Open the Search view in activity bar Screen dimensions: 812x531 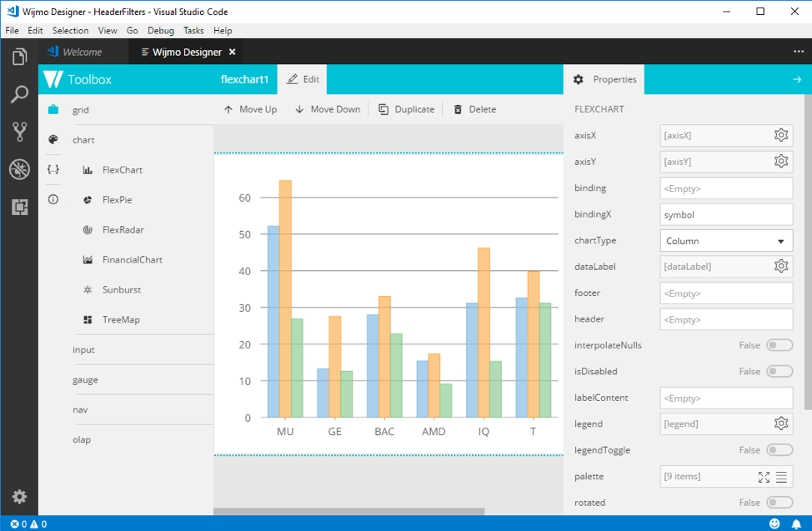pyautogui.click(x=19, y=94)
